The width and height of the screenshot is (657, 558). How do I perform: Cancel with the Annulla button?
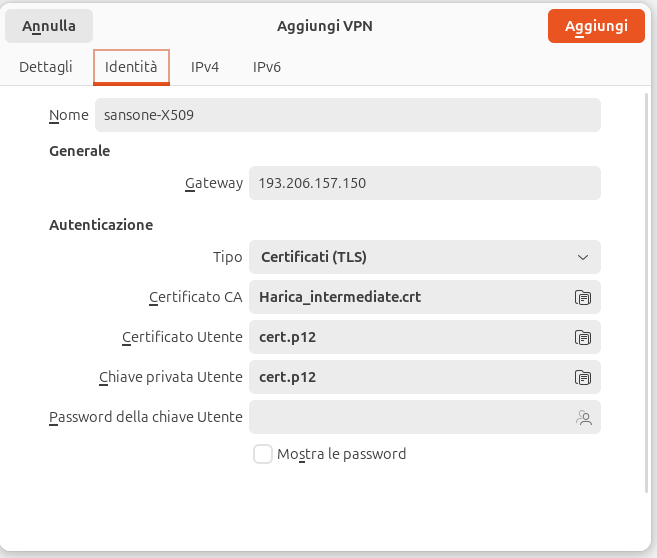click(49, 26)
